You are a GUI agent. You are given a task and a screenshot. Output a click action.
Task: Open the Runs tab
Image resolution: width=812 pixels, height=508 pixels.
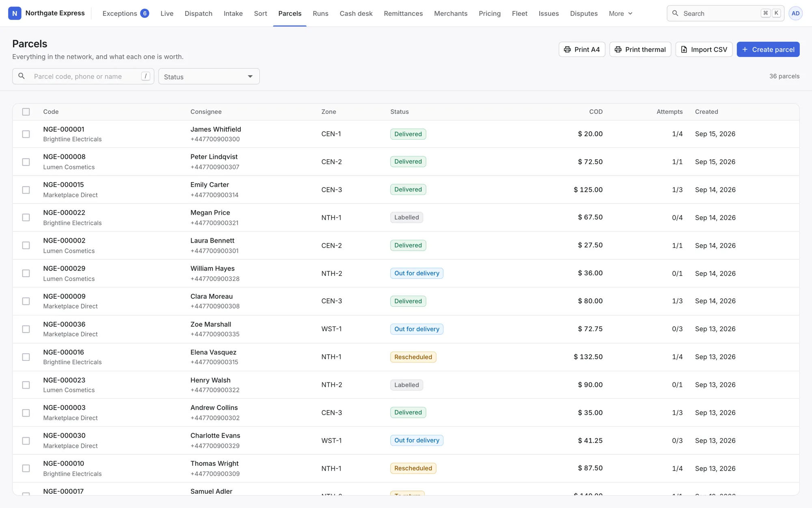click(x=320, y=13)
